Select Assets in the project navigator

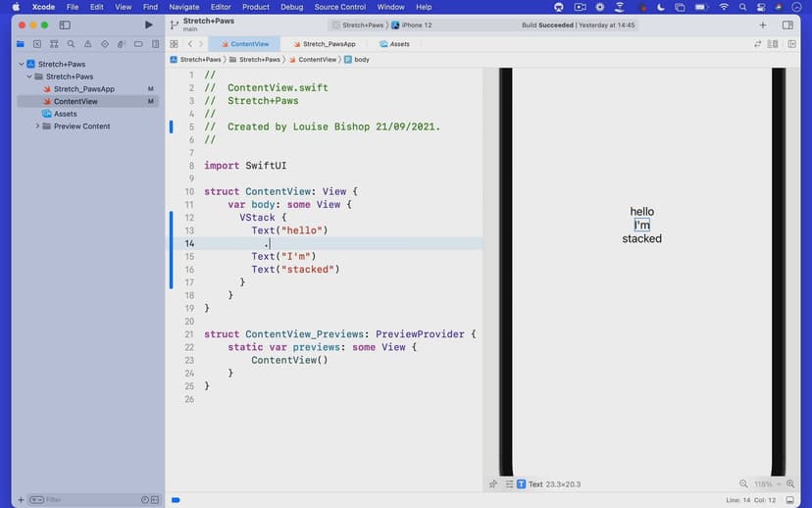click(x=65, y=114)
